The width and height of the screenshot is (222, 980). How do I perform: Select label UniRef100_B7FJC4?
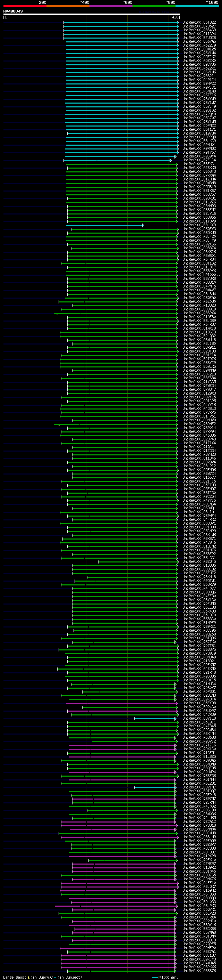(199, 160)
